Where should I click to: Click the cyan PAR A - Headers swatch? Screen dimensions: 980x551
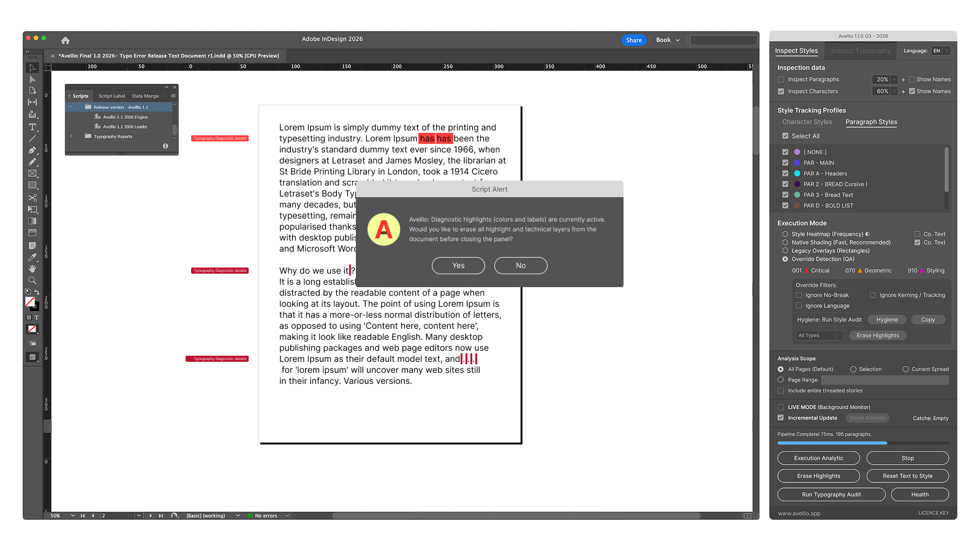[x=797, y=173]
